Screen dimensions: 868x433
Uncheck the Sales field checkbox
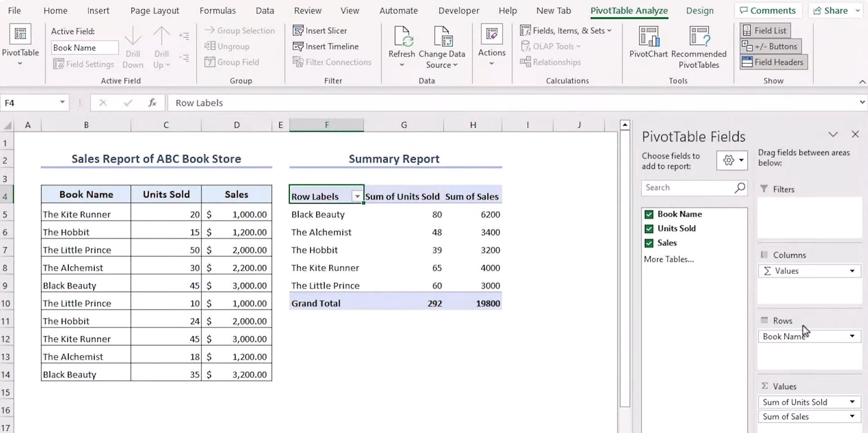click(x=649, y=243)
